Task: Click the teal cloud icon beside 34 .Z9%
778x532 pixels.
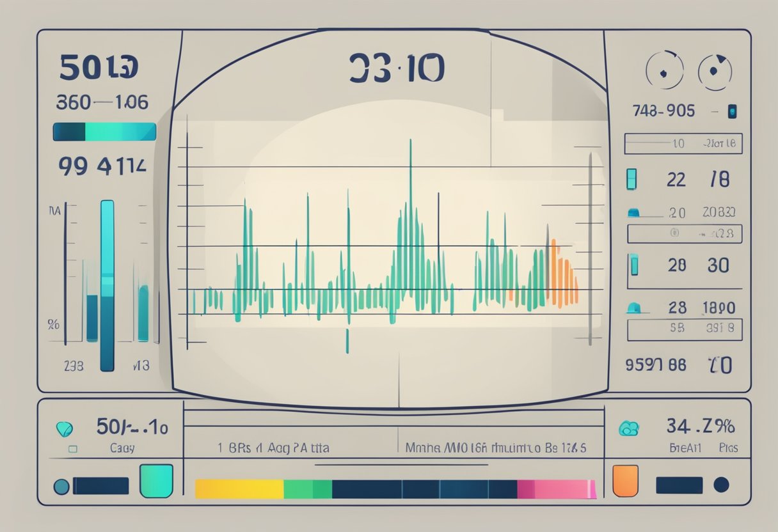Action: 630,428
